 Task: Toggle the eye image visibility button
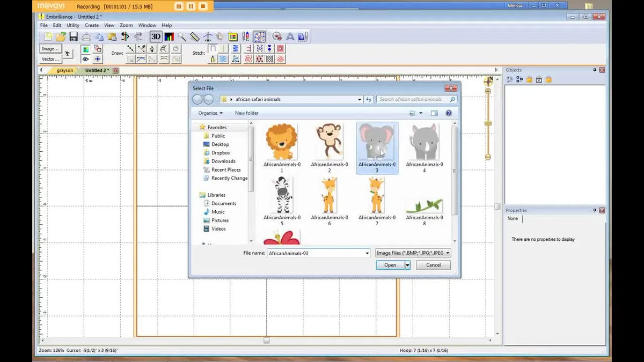pyautogui.click(x=85, y=59)
